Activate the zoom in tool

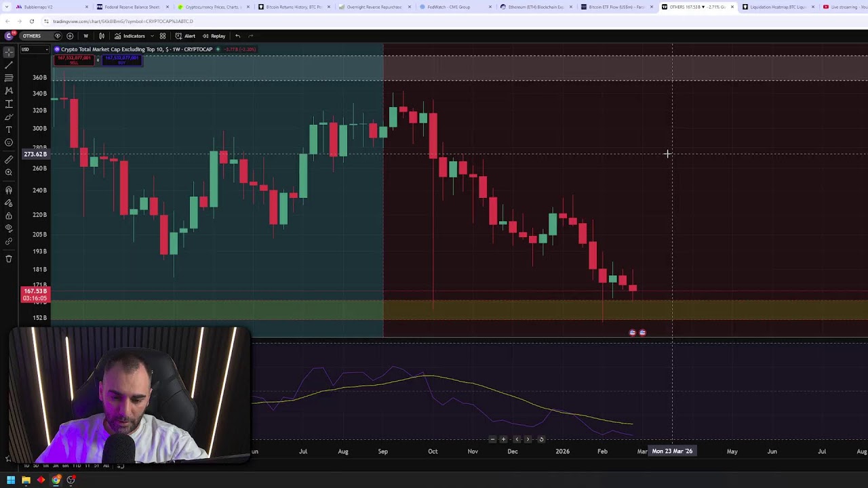point(9,173)
